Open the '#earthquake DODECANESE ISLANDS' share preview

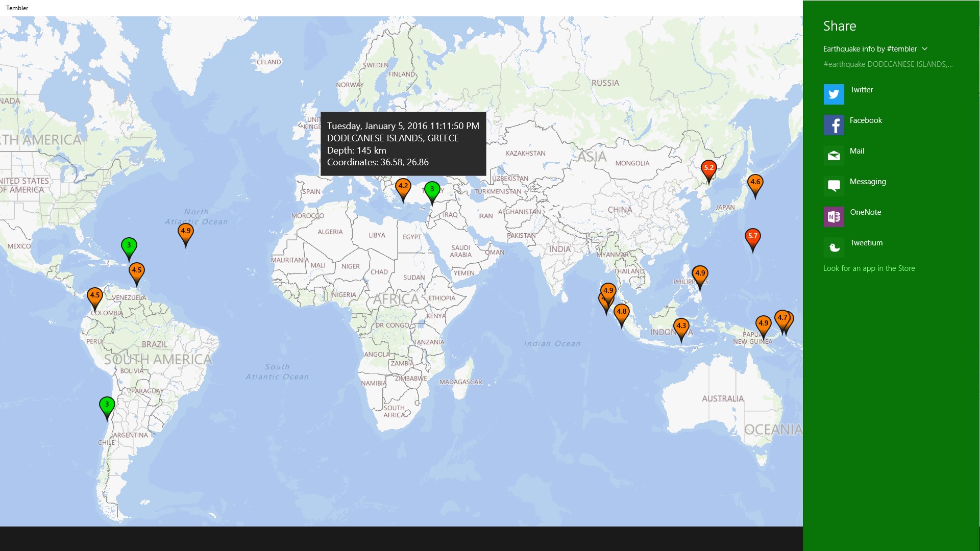[888, 64]
